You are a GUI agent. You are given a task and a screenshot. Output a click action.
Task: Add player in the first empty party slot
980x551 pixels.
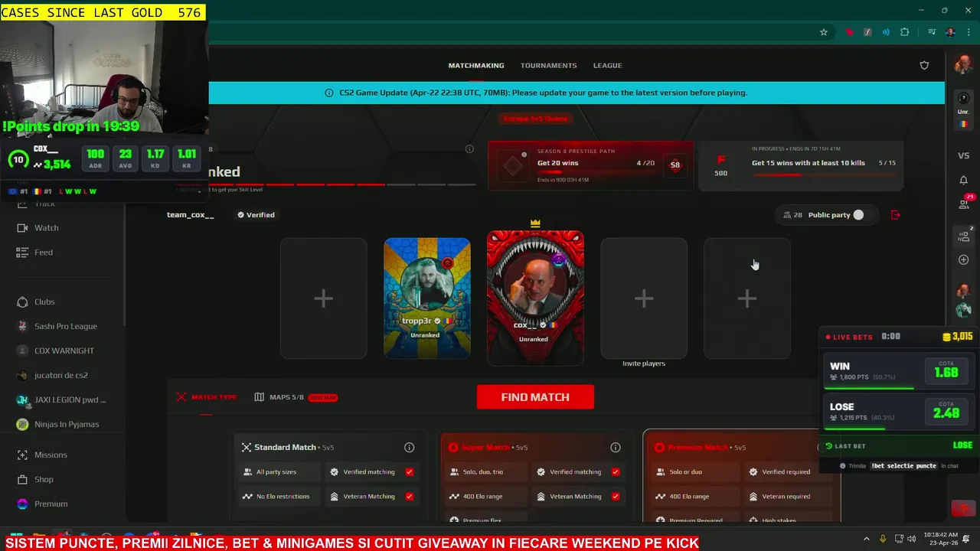click(x=323, y=298)
